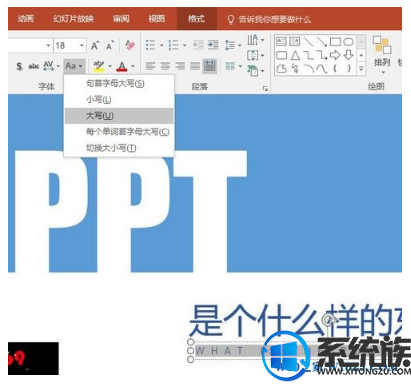Apply bulleted list formatting

tap(150, 45)
